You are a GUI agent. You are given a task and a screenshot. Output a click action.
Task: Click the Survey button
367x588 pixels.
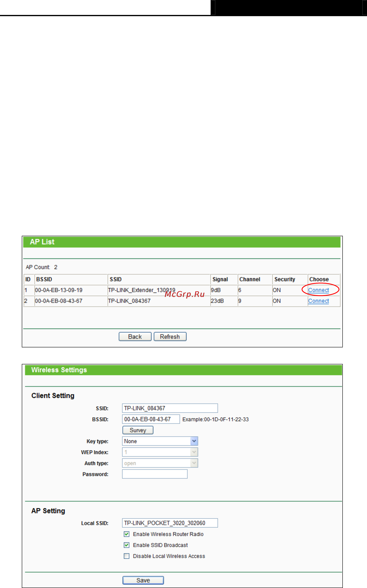coord(138,430)
